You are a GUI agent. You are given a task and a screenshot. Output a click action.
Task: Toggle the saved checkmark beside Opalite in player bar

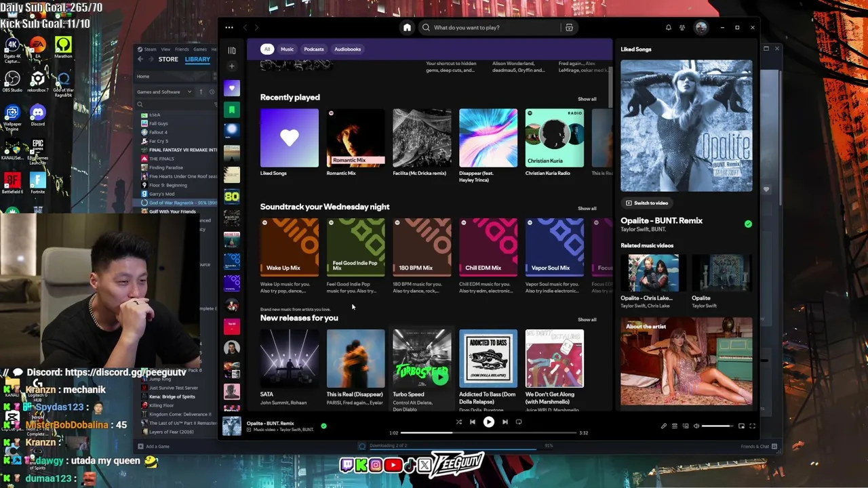[x=323, y=426]
